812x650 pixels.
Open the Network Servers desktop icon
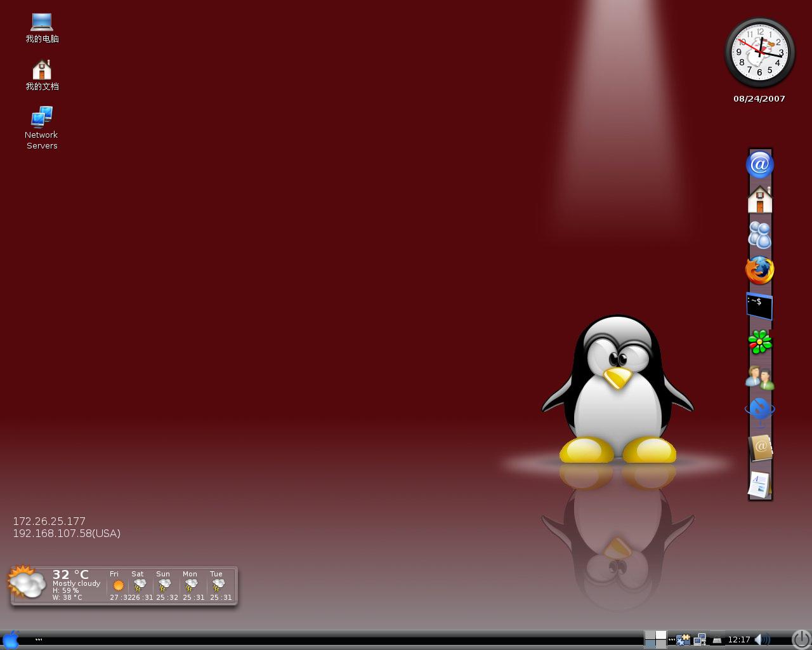41,128
